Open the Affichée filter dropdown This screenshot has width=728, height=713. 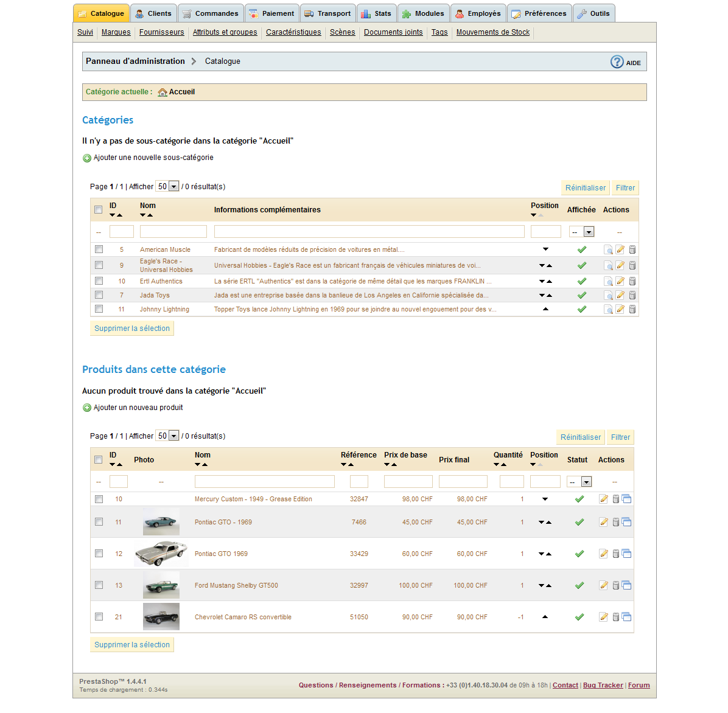582,232
